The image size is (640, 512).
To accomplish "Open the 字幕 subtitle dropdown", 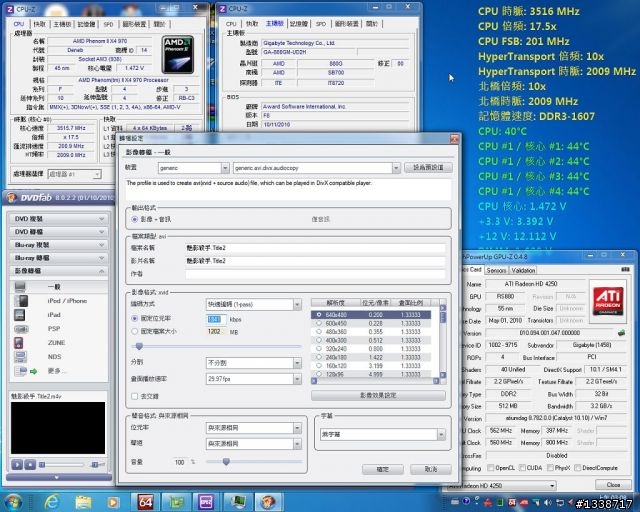I will 382,434.
